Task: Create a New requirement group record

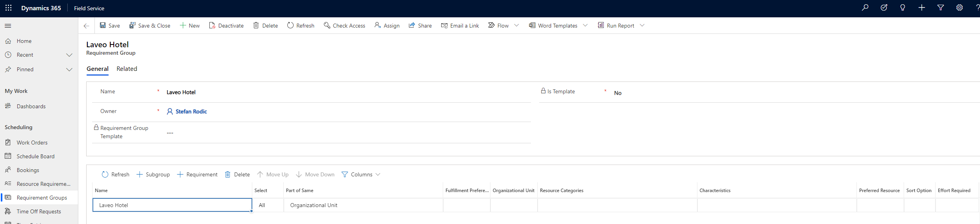Action: click(x=190, y=26)
